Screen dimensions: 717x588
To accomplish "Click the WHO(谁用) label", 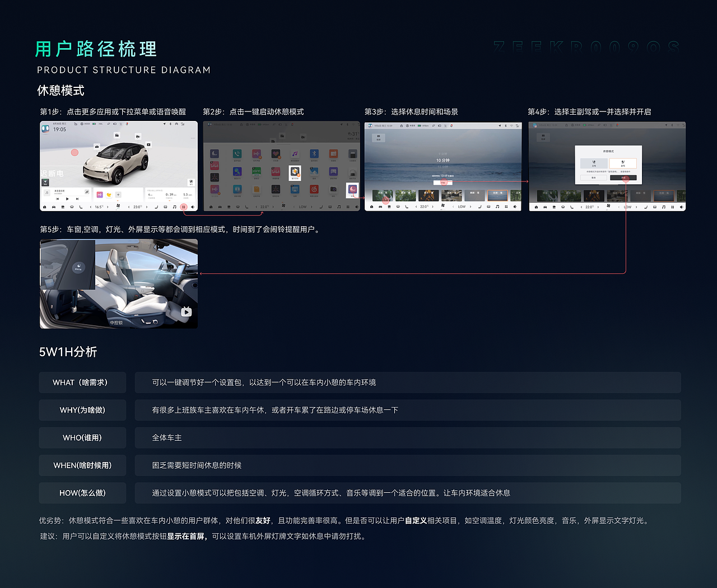I will click(x=82, y=437).
